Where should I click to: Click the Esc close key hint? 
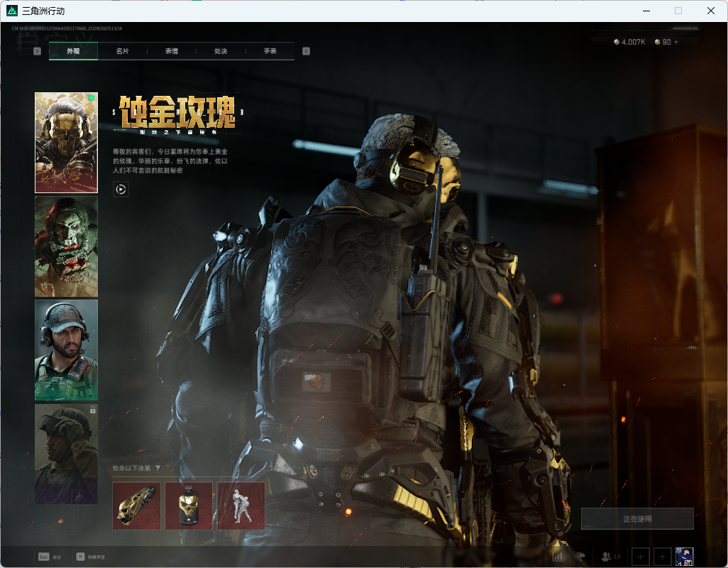(50, 557)
